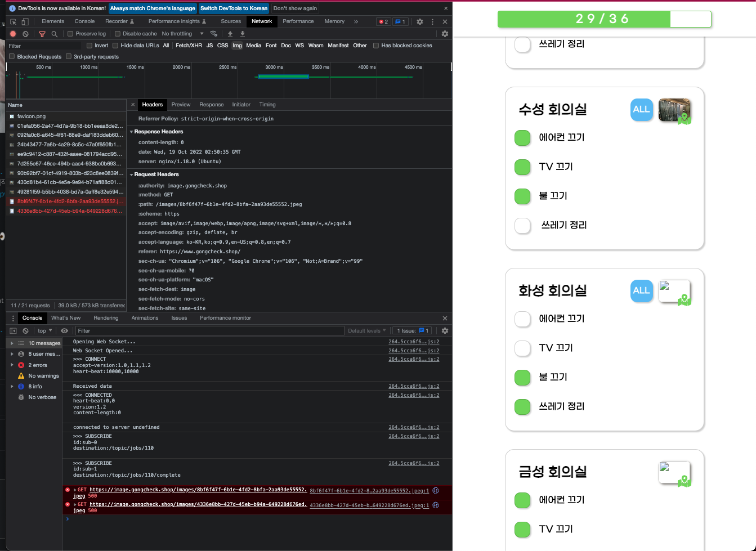Open the Default levels dropdown
Viewport: 756px width, 551px height.
coord(366,330)
